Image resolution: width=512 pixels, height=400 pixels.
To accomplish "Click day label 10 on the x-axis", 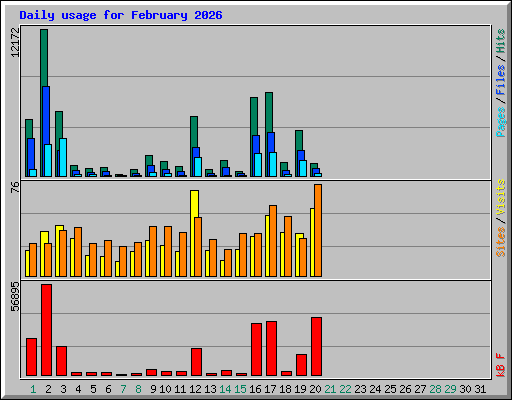I will 165,389.
